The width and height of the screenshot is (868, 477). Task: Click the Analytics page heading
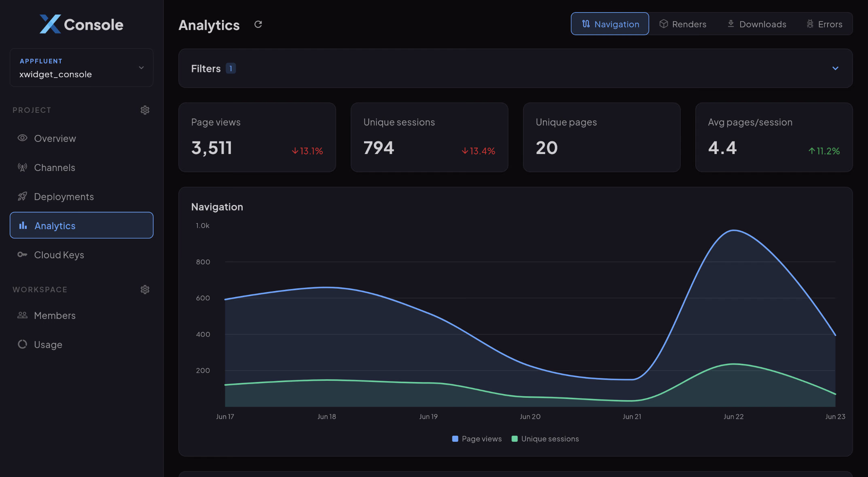point(209,25)
